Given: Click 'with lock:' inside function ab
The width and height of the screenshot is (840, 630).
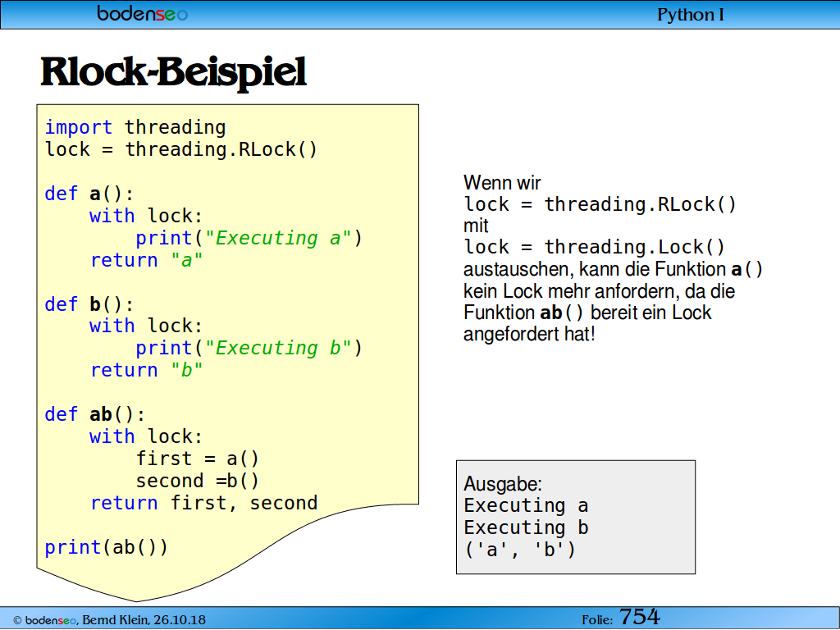Looking at the screenshot, I should [146, 436].
